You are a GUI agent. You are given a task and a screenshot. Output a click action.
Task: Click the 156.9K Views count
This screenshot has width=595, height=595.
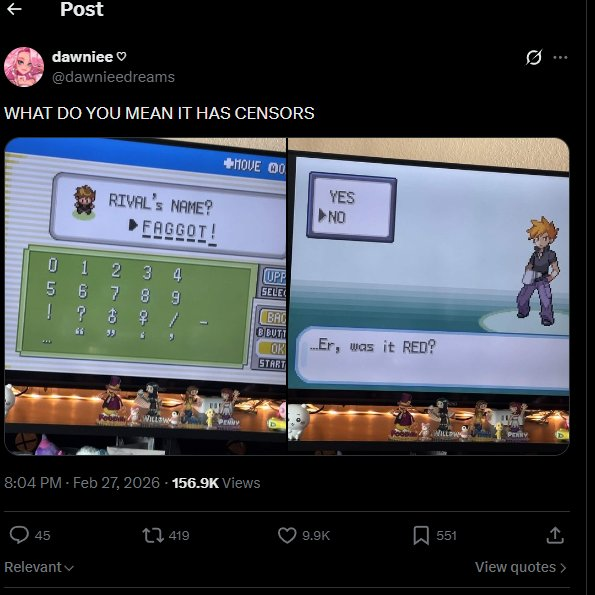click(x=216, y=483)
